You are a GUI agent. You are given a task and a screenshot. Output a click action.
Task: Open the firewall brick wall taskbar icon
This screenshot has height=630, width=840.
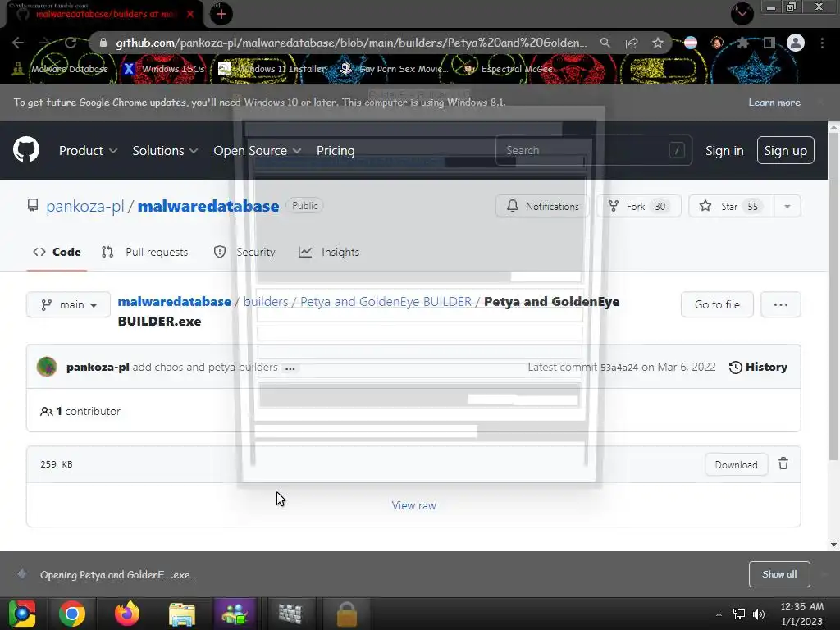point(290,614)
